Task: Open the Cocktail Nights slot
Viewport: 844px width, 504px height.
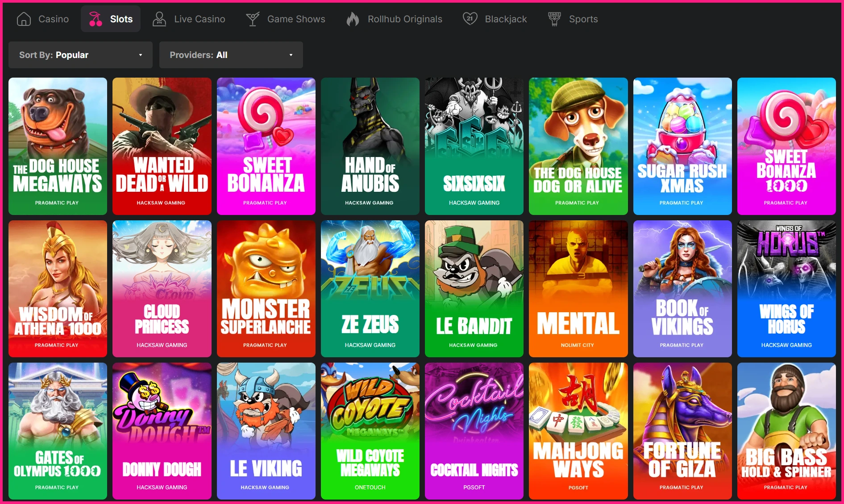Action: pos(474,431)
